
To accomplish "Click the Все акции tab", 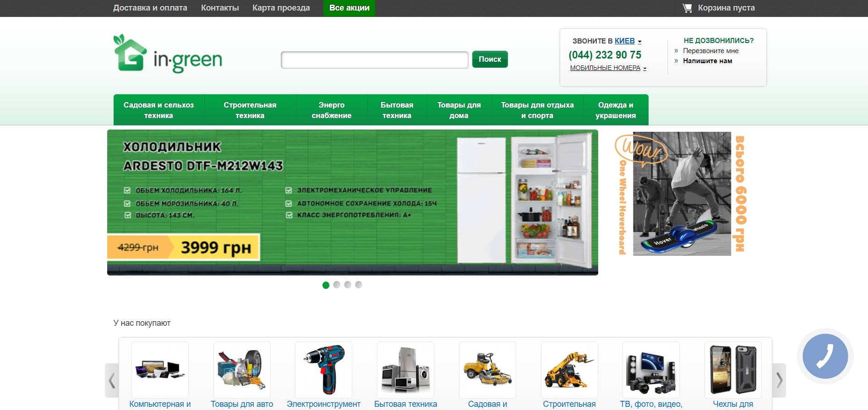I will point(349,8).
